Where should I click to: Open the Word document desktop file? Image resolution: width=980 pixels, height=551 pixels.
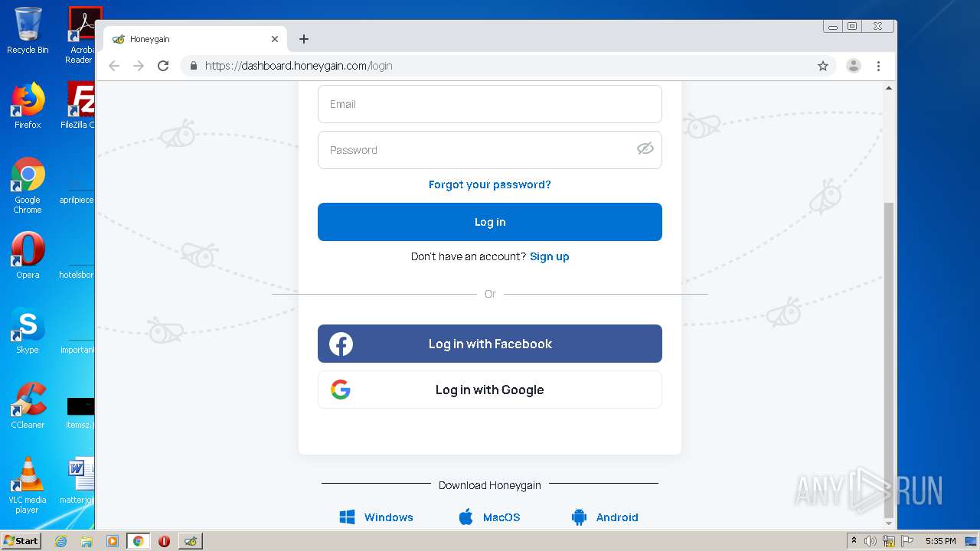point(78,481)
